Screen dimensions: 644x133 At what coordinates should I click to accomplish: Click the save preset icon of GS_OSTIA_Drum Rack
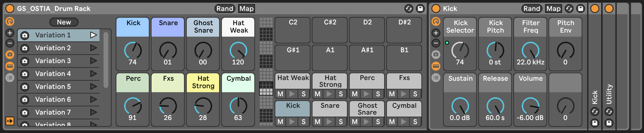420,9
